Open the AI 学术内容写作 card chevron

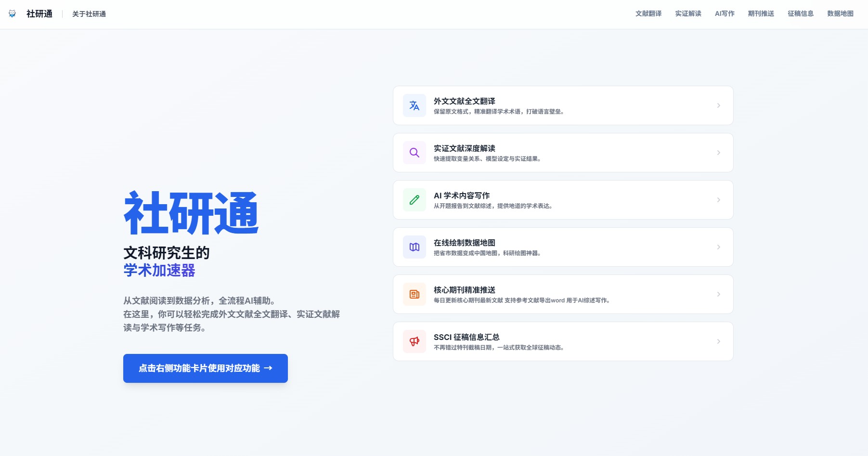[719, 200]
